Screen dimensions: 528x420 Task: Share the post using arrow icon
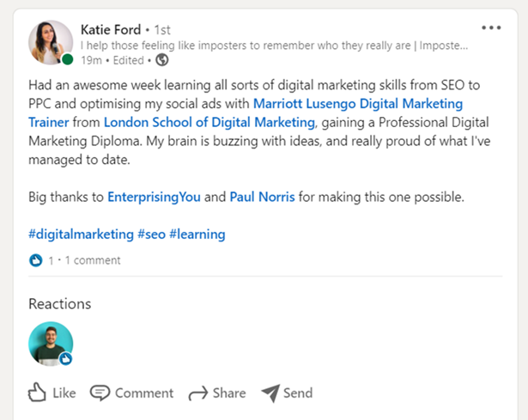pos(217,393)
